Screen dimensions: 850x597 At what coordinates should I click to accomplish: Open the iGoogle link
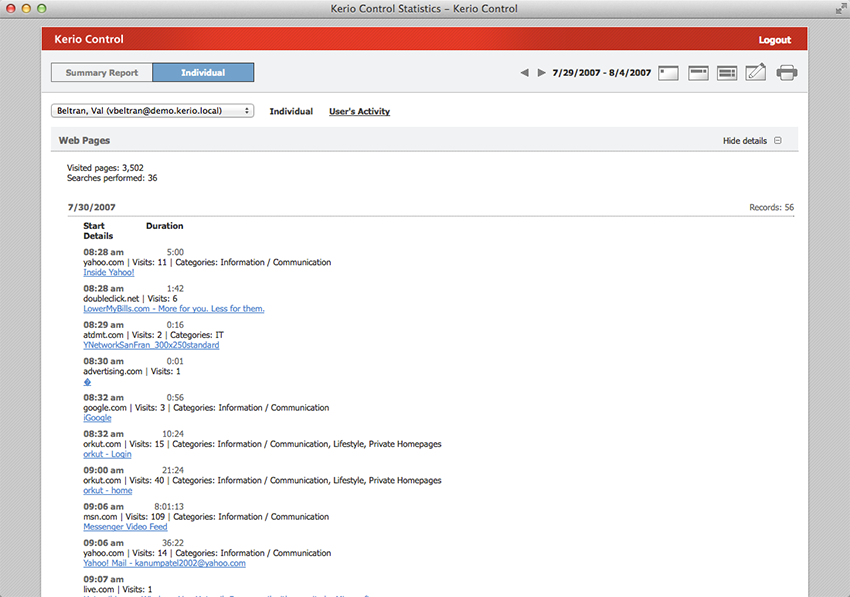click(x=98, y=418)
